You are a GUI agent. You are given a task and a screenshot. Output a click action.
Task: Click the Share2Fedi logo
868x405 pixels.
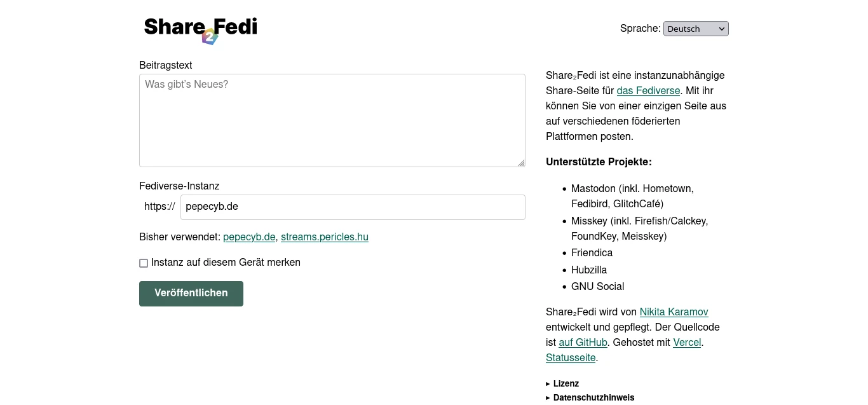coord(200,29)
